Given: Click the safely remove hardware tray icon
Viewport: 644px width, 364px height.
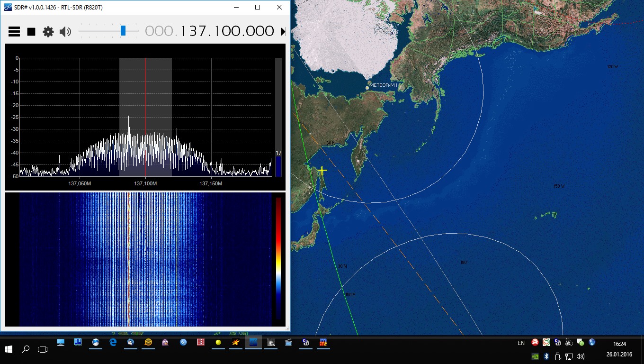Looking at the screenshot, I should pos(558,356).
